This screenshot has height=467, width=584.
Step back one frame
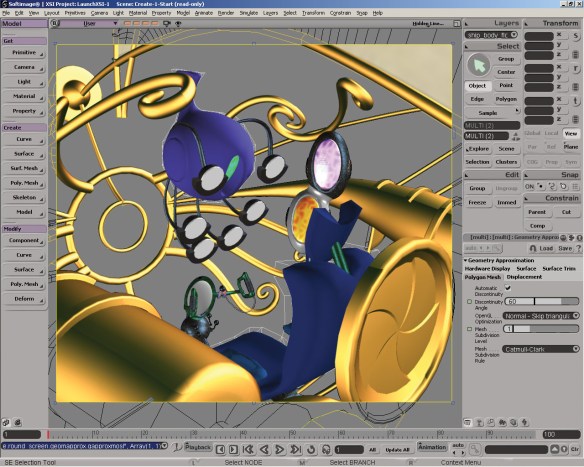(220, 450)
